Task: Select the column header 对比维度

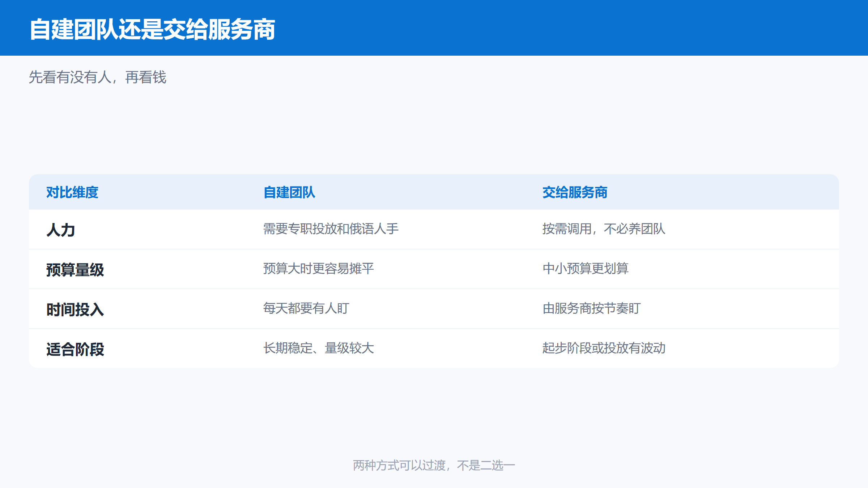Action: pos(72,192)
